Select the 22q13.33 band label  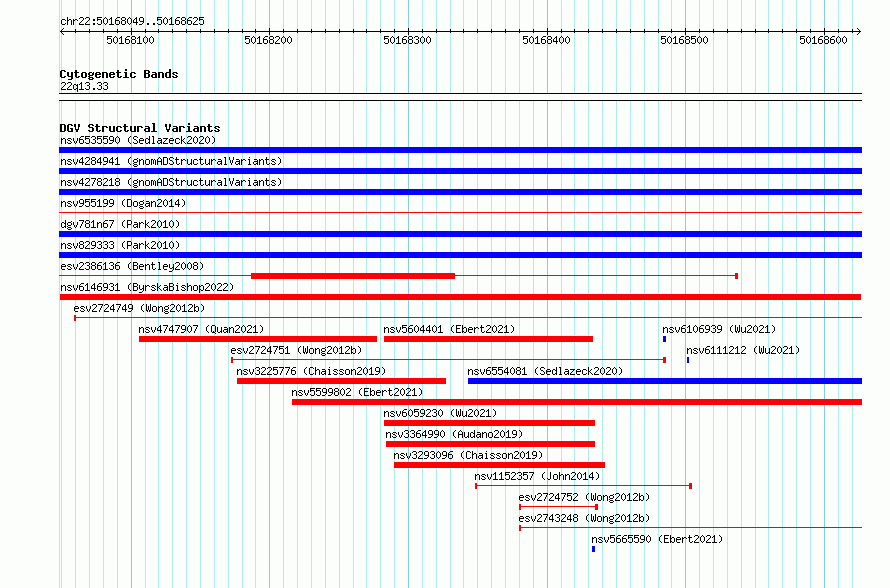pos(84,86)
